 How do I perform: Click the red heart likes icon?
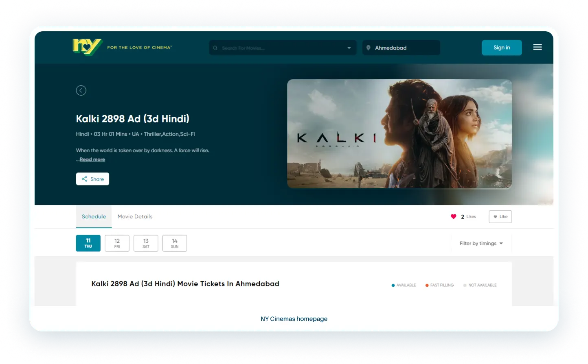coord(453,216)
